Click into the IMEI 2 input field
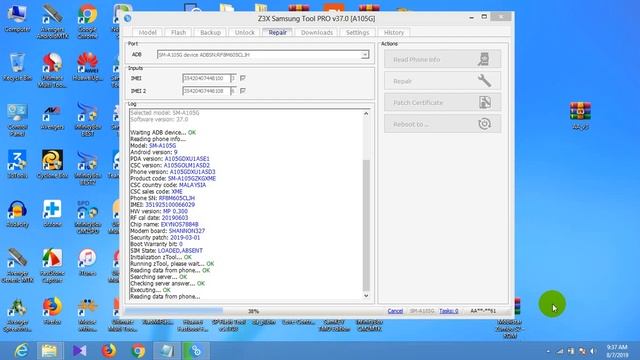640x360 pixels. click(206, 91)
